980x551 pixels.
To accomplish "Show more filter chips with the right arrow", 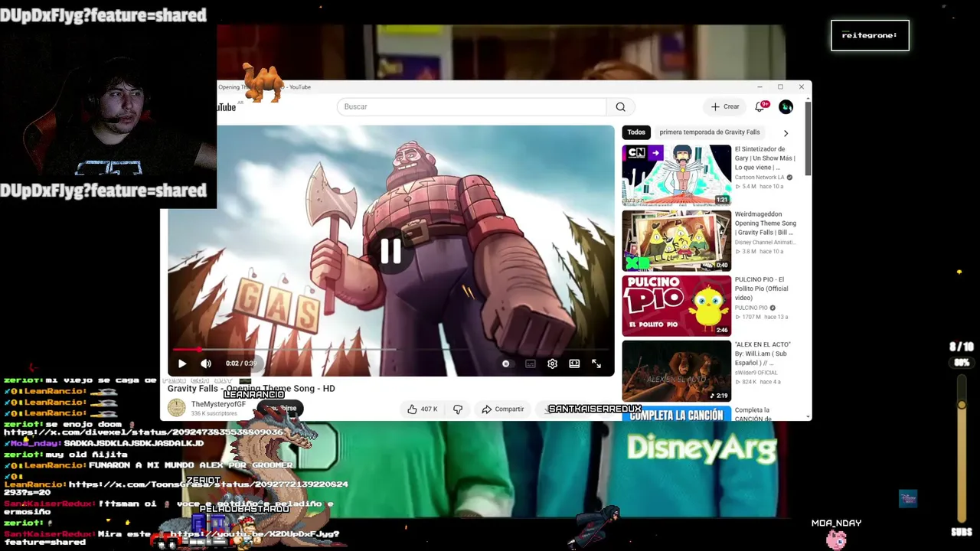I will tap(786, 133).
